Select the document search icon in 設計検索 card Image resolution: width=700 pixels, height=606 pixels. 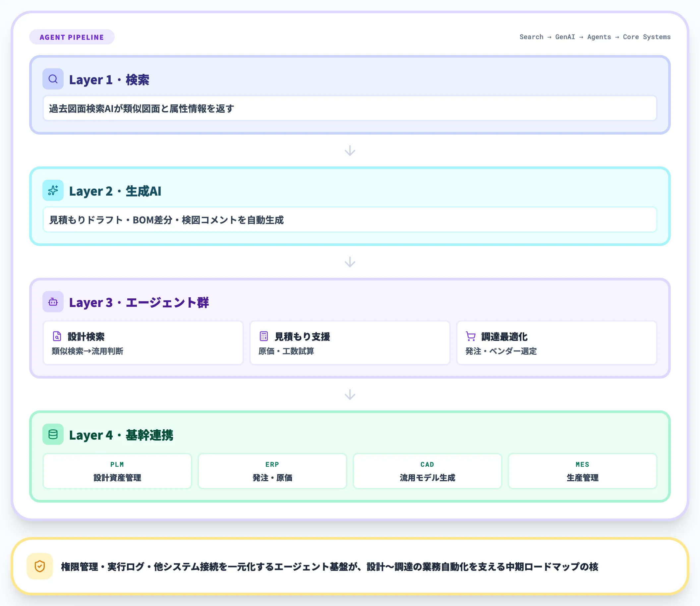coord(56,336)
